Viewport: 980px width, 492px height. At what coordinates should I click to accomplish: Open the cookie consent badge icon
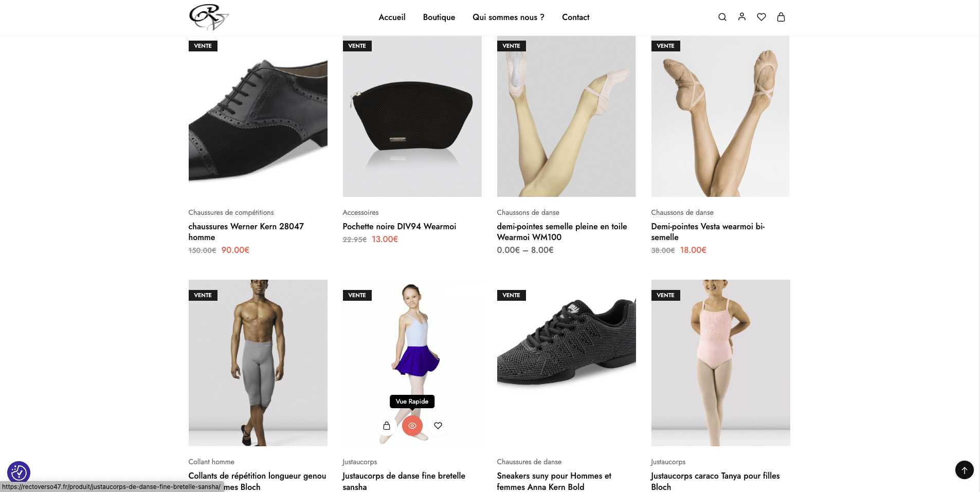[x=19, y=472]
